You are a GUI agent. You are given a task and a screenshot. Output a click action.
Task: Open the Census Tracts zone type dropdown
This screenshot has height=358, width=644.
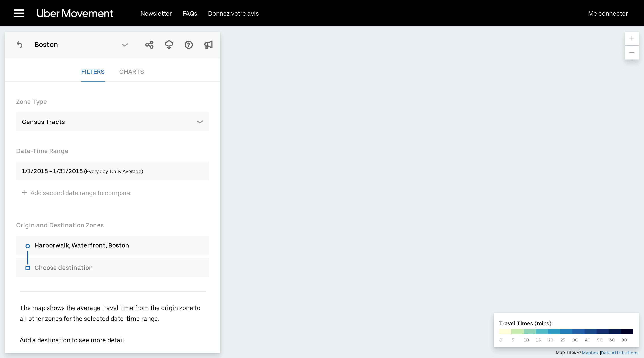(x=112, y=122)
